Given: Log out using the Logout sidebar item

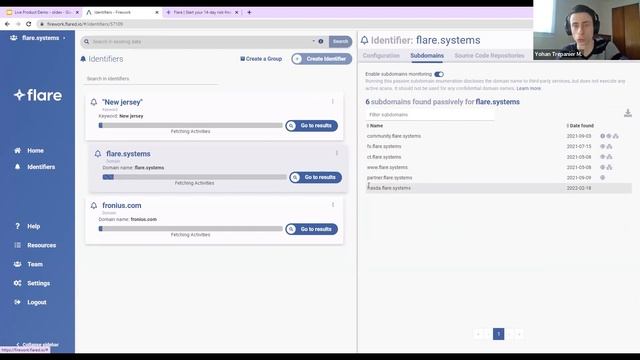Looking at the screenshot, I should tap(30, 302).
